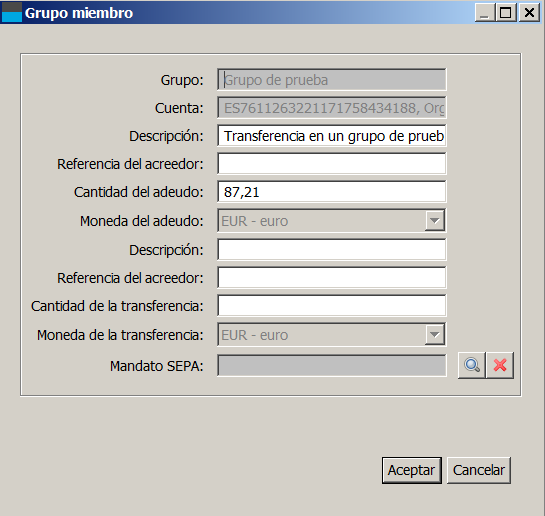Click the Cuenta field showing the IBAN
The image size is (545, 516).
(x=332, y=108)
